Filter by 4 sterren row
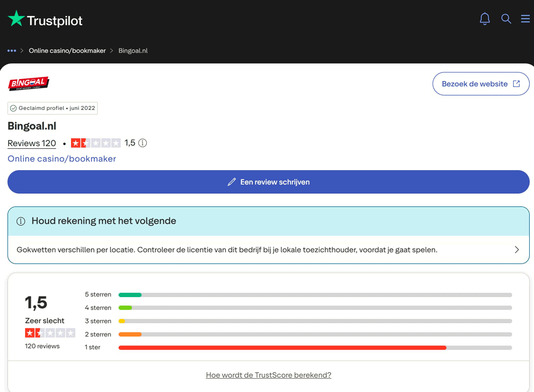Image resolution: width=534 pixels, height=392 pixels. click(x=298, y=308)
